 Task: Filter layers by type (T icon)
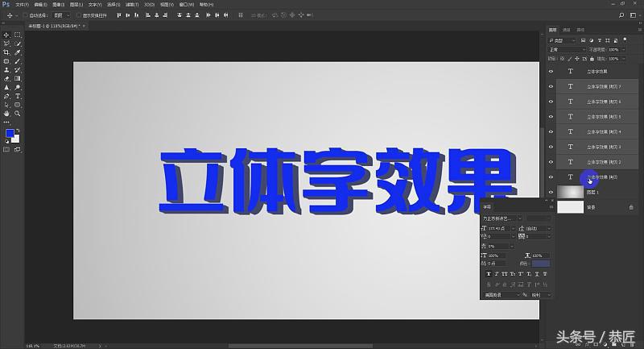[600, 40]
